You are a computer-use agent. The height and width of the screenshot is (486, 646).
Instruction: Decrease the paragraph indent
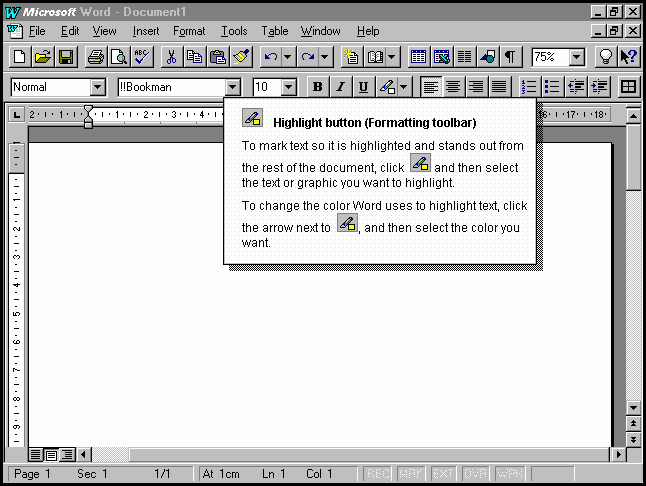pyautogui.click(x=576, y=86)
